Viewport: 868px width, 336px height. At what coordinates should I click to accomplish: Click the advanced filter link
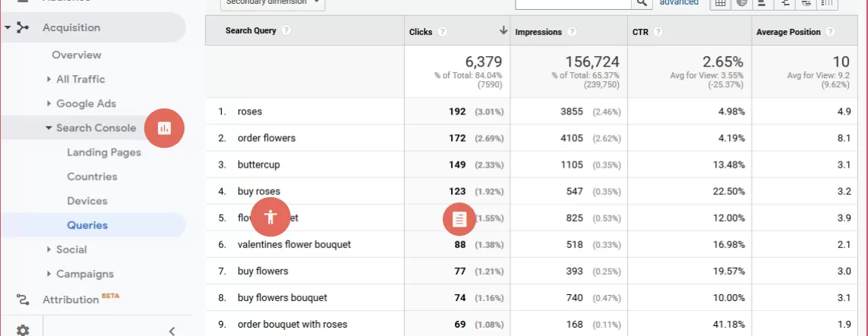click(x=678, y=3)
